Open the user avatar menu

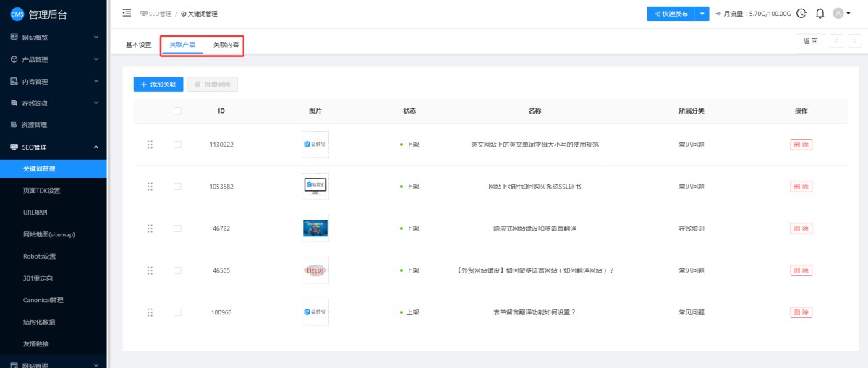(841, 13)
